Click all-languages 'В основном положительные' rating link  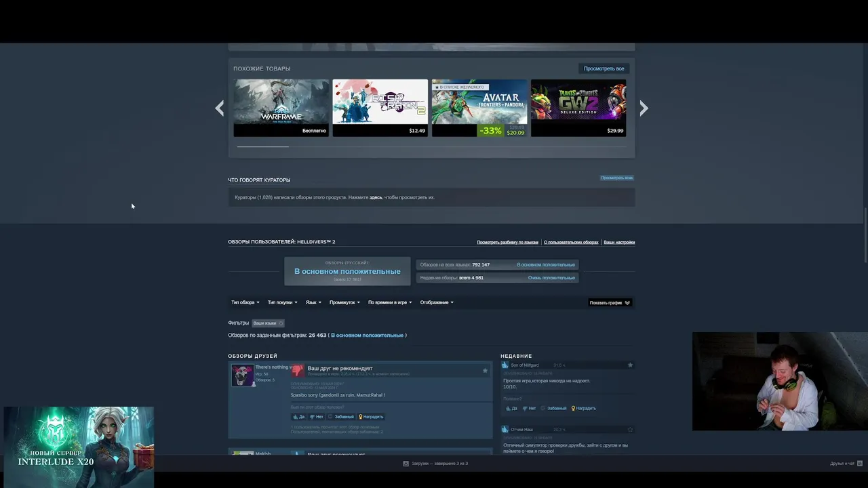coord(546,265)
